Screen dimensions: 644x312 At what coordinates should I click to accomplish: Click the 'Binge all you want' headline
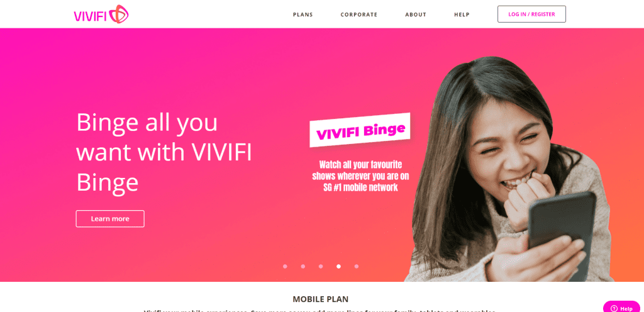pos(164,152)
